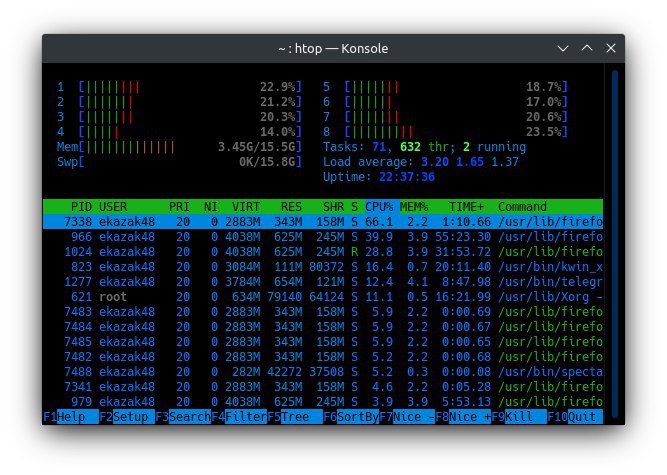Click F9 Kill in footer
The width and height of the screenshot is (667, 475).
(x=519, y=417)
